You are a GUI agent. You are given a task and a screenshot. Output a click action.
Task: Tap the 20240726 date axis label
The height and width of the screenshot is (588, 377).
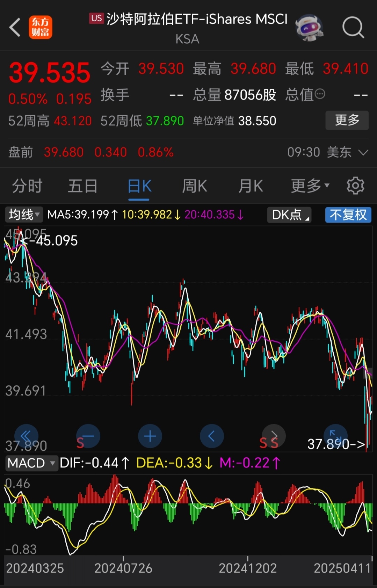pos(123,568)
